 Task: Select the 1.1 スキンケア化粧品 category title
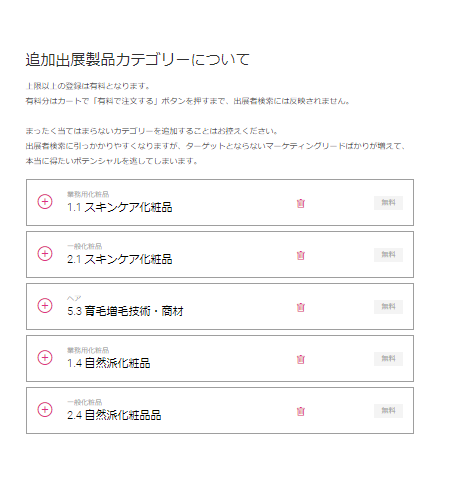pyautogui.click(x=120, y=207)
